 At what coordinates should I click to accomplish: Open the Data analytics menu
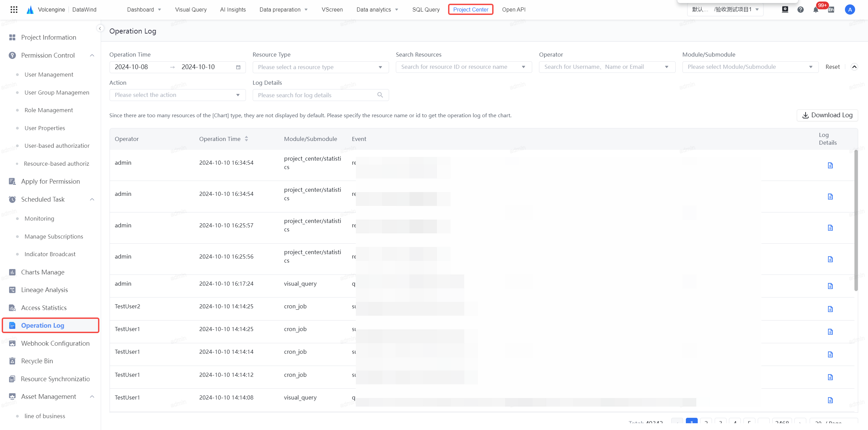point(377,9)
